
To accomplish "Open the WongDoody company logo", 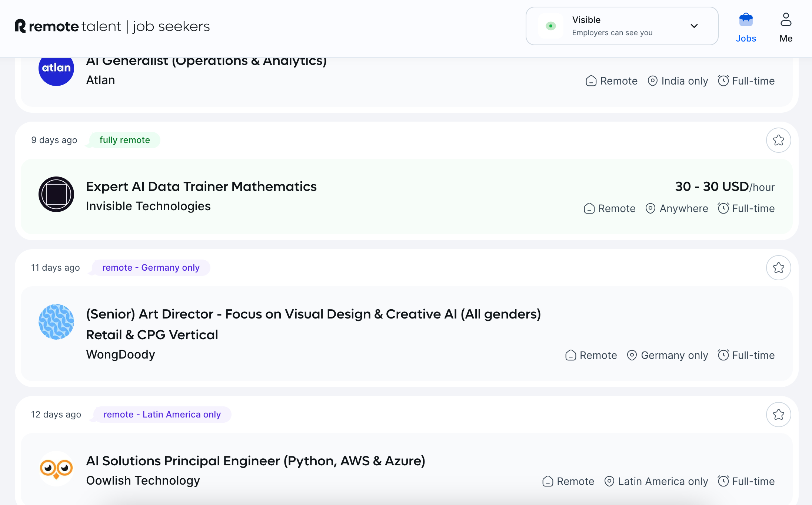I will [x=56, y=322].
